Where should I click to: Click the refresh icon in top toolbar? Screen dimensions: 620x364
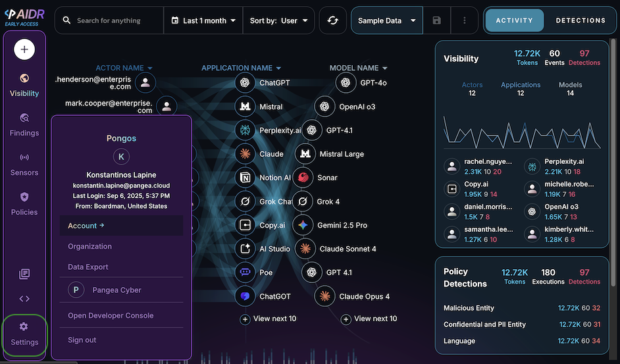click(x=333, y=20)
